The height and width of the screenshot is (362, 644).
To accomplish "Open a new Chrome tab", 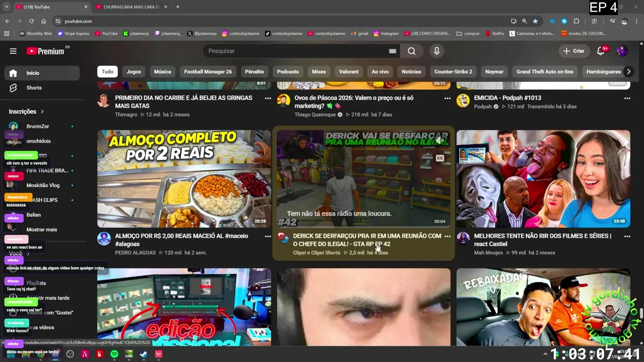I will [x=178, y=7].
